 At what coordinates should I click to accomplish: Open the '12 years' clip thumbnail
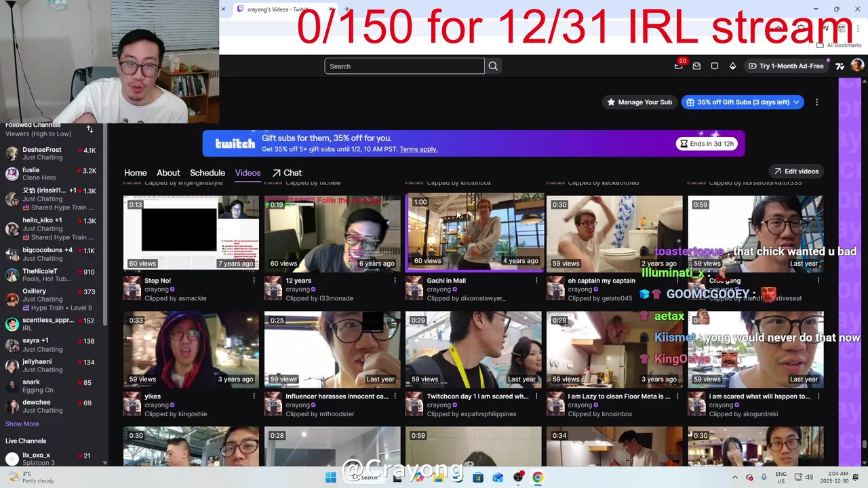[332, 232]
